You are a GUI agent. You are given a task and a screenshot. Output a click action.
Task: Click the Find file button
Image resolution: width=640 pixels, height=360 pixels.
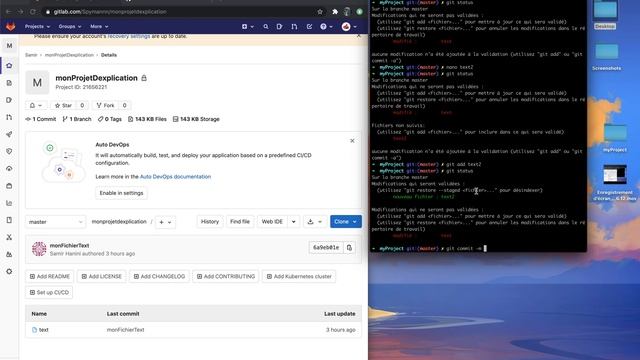(x=240, y=222)
